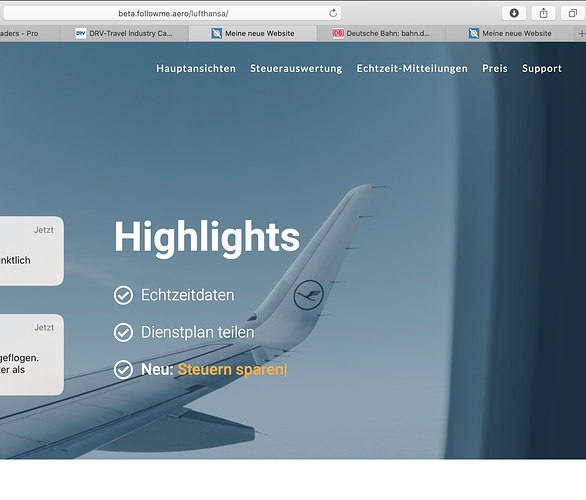Show the tab overview icon
586x500 pixels.
573,13
